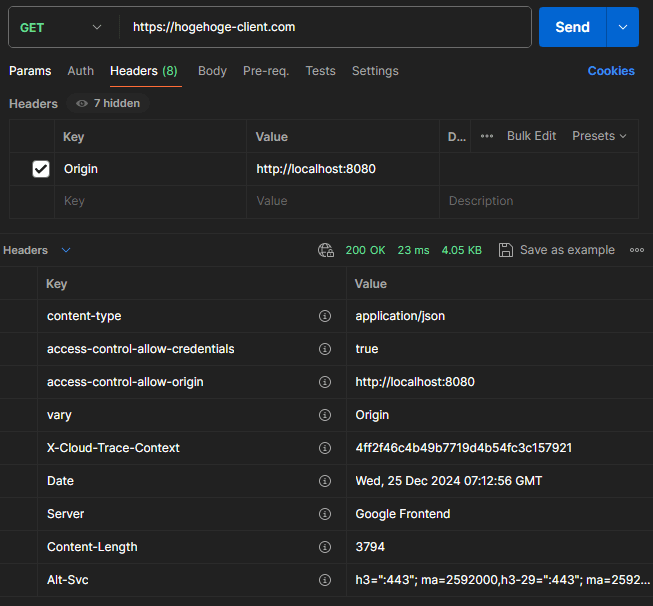Click trace value 4ff2f46c4b49b7719d4b54fc3c157921
The height and width of the screenshot is (606, 653).
pyautogui.click(x=464, y=448)
